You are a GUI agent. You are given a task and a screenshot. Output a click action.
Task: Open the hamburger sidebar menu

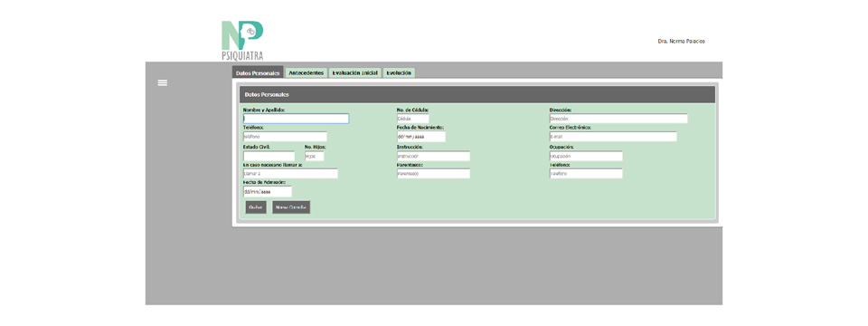[162, 82]
